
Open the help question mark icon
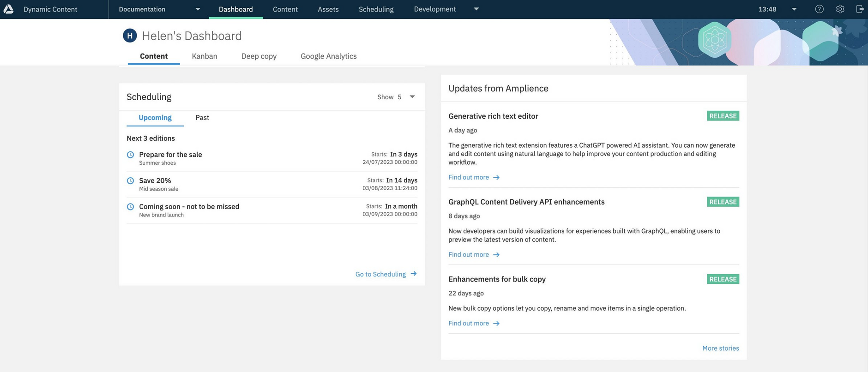[819, 9]
